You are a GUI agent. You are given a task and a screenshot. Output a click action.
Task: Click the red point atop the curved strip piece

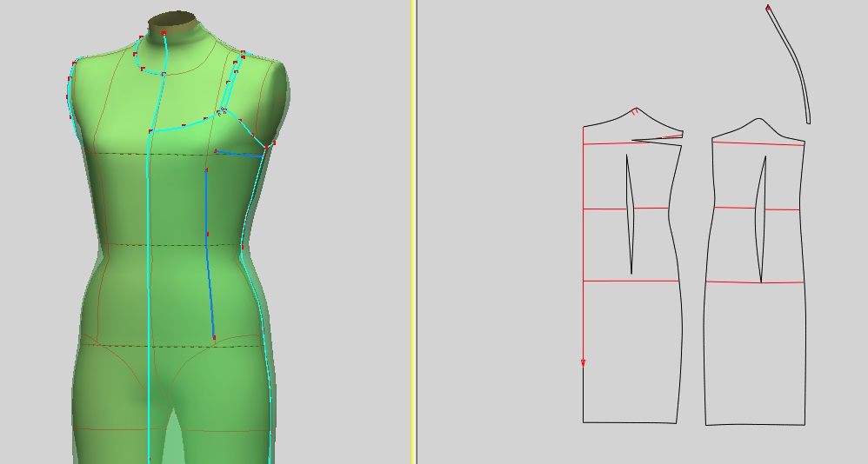click(768, 8)
